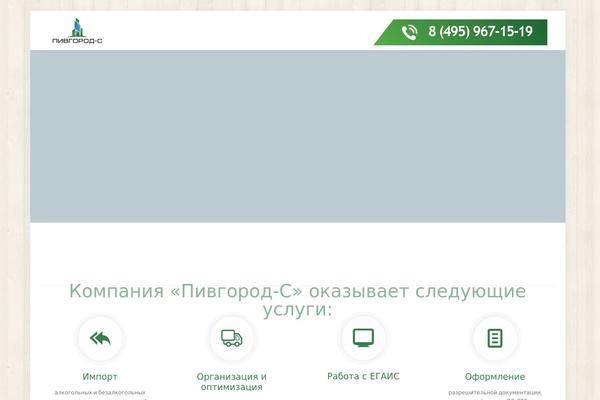Click the Импорт double-arrow icon
Image resolution: width=600 pixels, height=400 pixels.
(100, 338)
